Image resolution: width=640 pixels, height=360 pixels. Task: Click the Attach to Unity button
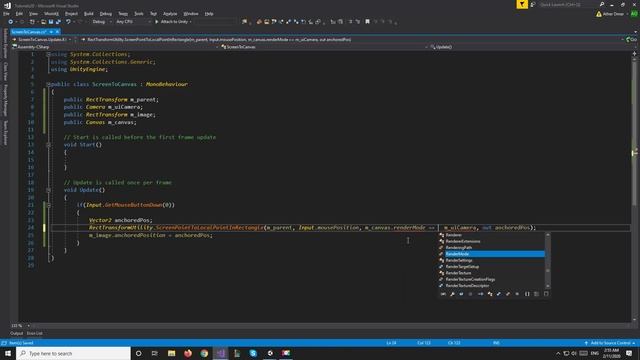173,22
